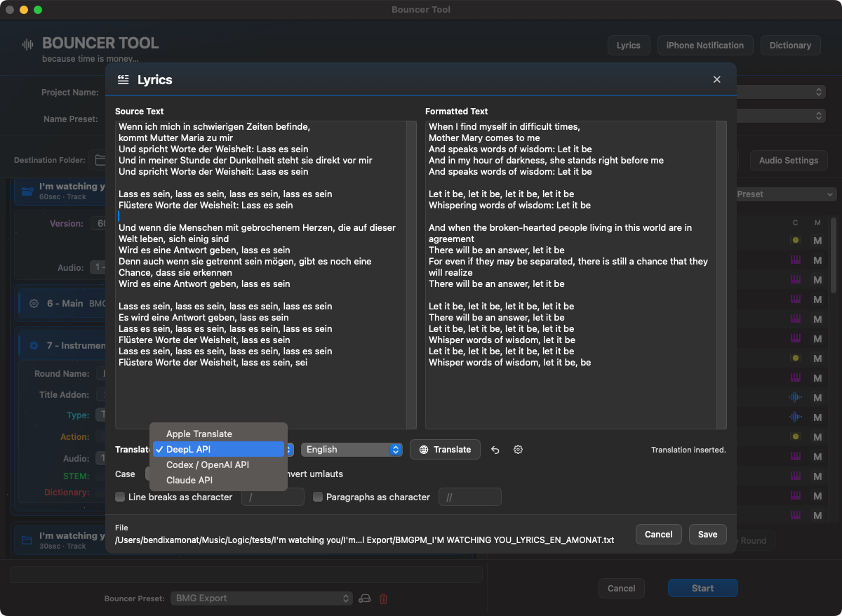This screenshot has width=842, height=616.
Task: Click 'Es wird eine Antwort geben' line
Action: 203,318
